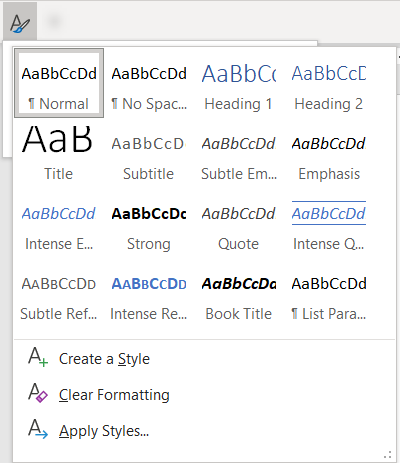
Task: Click the Clear Formatting eraser icon
Action: (38, 393)
